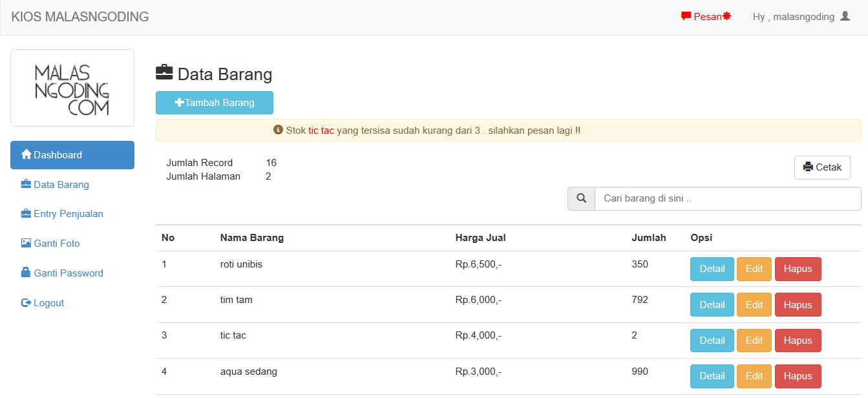Click the printer icon on Cetak button

pos(808,167)
